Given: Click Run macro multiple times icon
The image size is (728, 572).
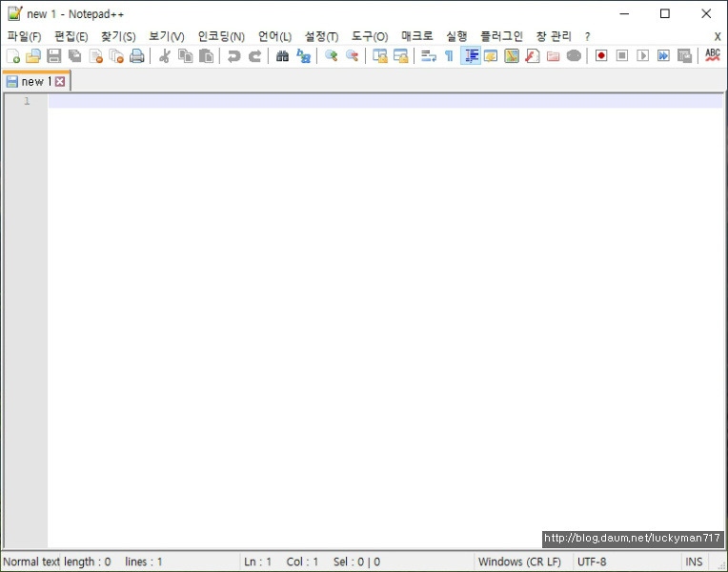Looking at the screenshot, I should [663, 55].
